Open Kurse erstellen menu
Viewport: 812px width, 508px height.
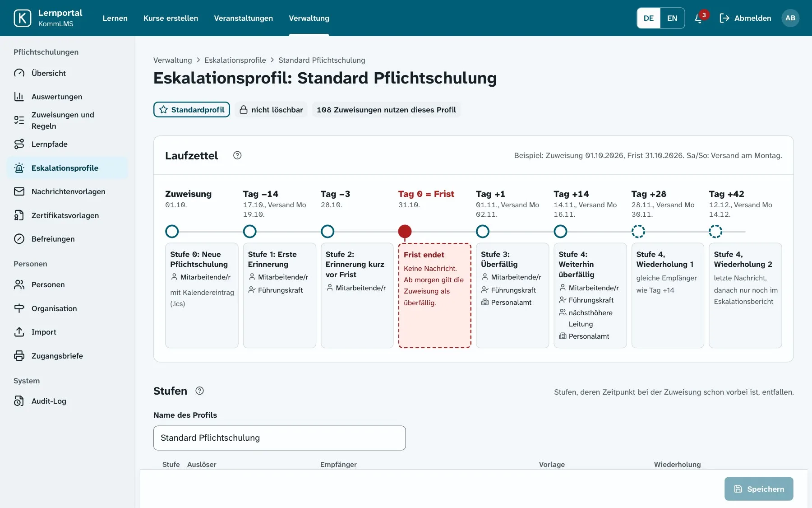coord(171,18)
